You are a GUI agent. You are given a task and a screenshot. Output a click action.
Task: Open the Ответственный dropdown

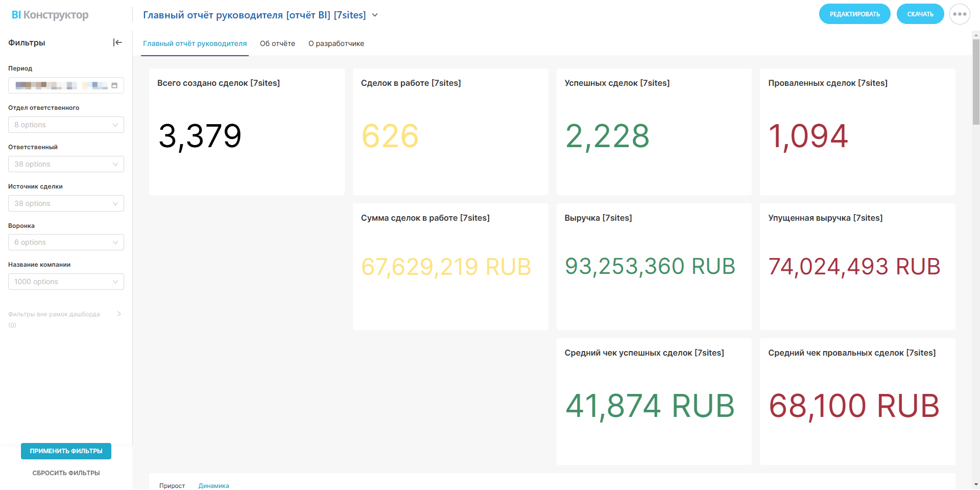tap(66, 164)
